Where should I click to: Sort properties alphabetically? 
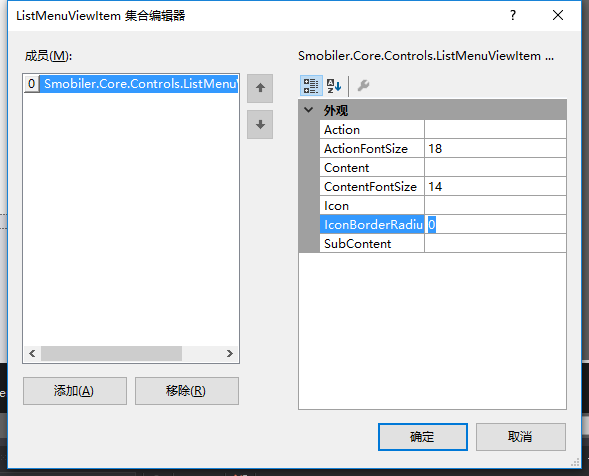pos(334,86)
